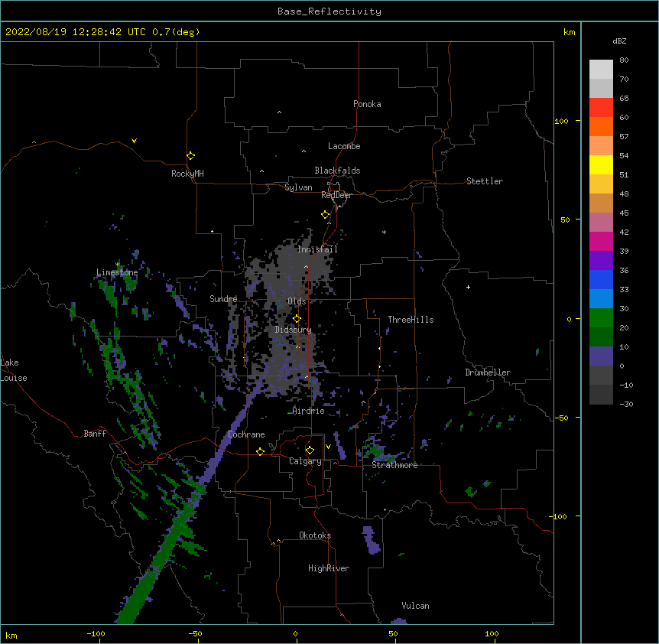Image resolution: width=659 pixels, height=644 pixels.
Task: Click the Innisfail town label
Action: pos(317,249)
